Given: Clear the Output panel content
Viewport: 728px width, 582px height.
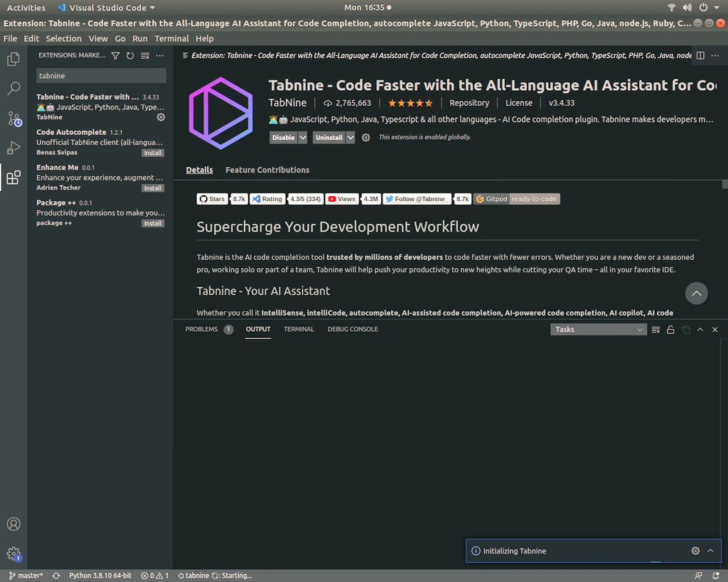Looking at the screenshot, I should click(x=655, y=329).
